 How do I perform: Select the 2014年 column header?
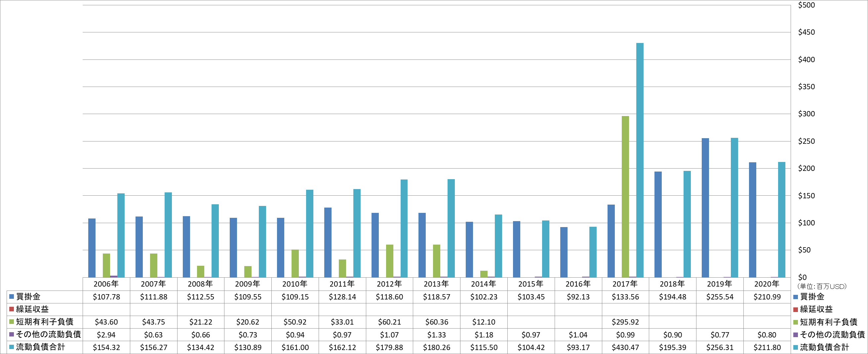tap(484, 284)
